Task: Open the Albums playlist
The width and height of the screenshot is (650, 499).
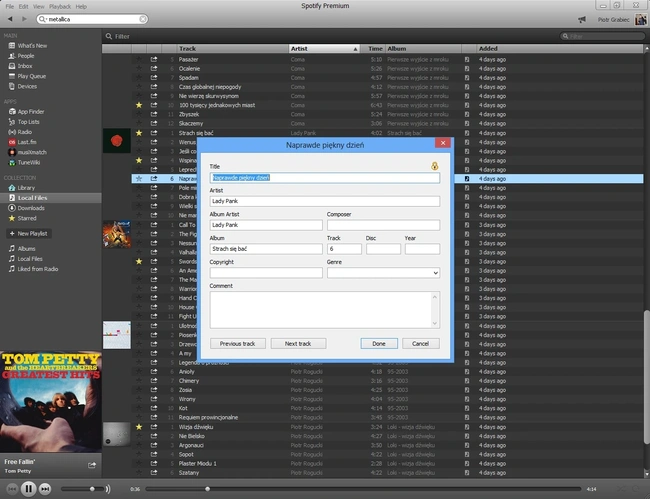Action: point(22,249)
